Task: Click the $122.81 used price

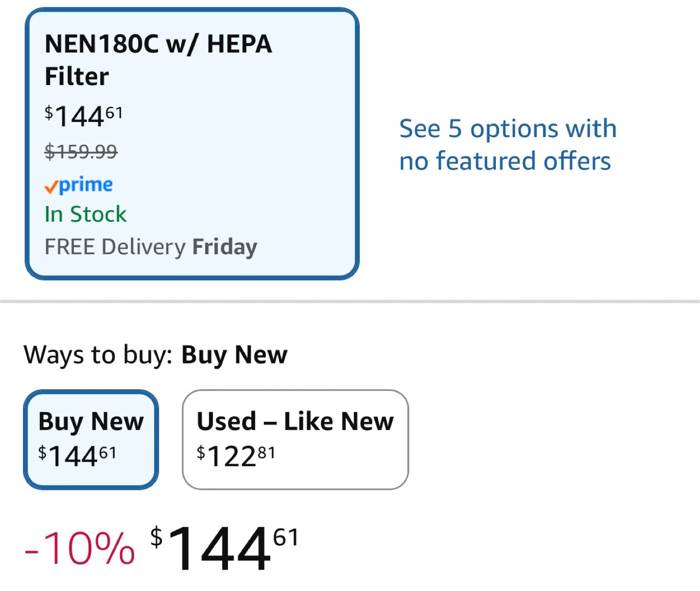Action: coord(236,456)
